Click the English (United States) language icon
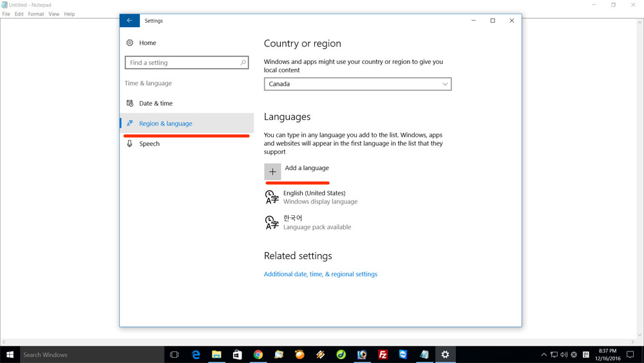The width and height of the screenshot is (644, 363). point(272,197)
